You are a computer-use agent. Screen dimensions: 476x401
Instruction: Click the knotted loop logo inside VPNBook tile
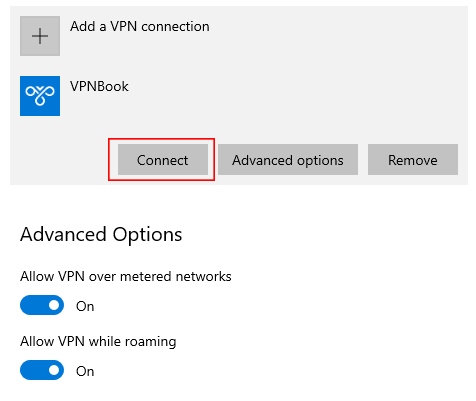click(40, 96)
